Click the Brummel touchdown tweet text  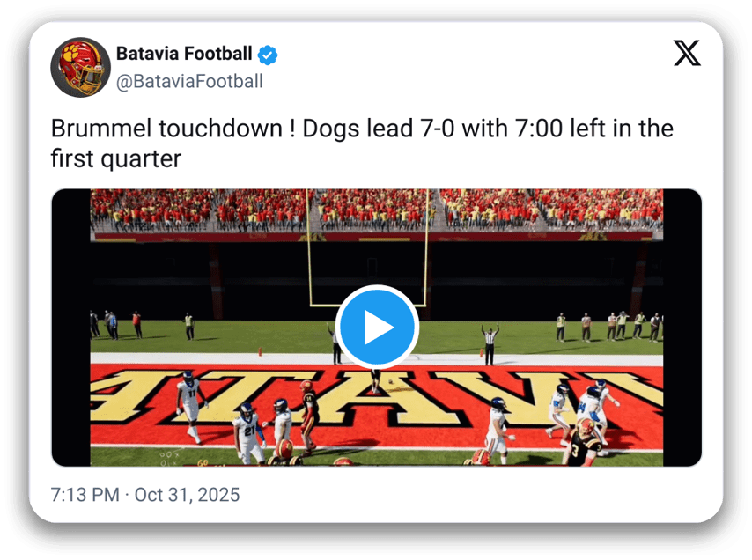pyautogui.click(x=361, y=144)
